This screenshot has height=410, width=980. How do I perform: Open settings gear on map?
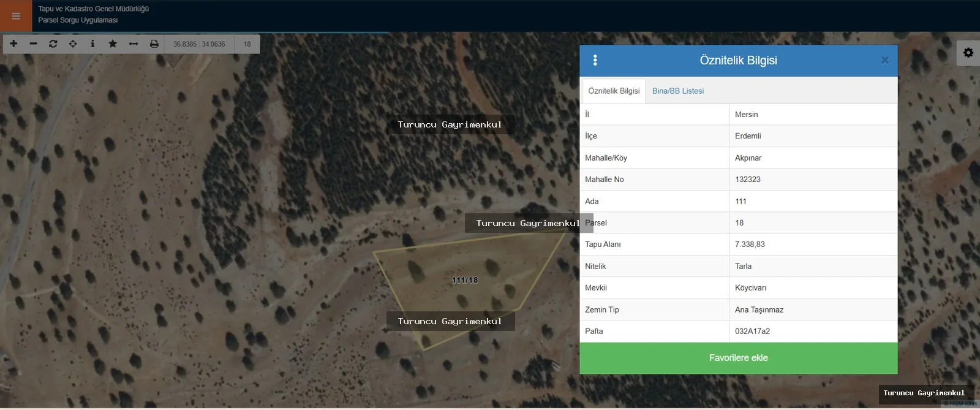click(x=968, y=53)
